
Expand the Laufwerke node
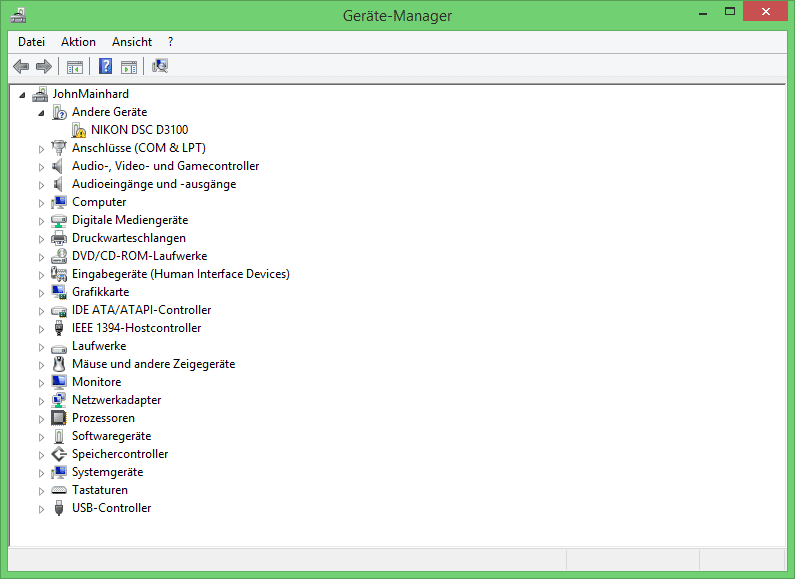(41, 347)
